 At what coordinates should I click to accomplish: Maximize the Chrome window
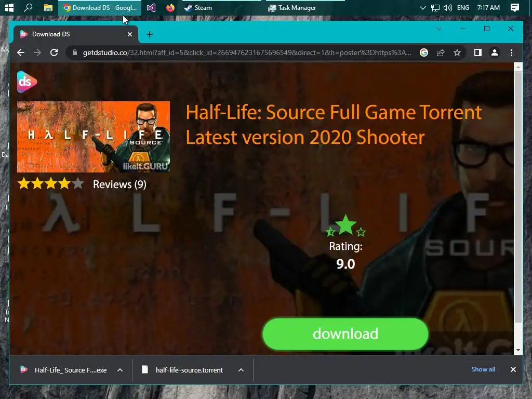[486, 29]
